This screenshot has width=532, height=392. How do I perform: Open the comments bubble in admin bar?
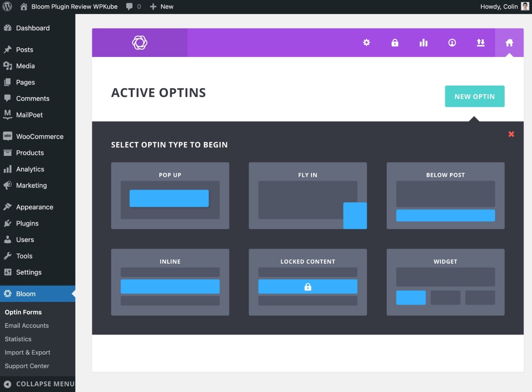[133, 6]
